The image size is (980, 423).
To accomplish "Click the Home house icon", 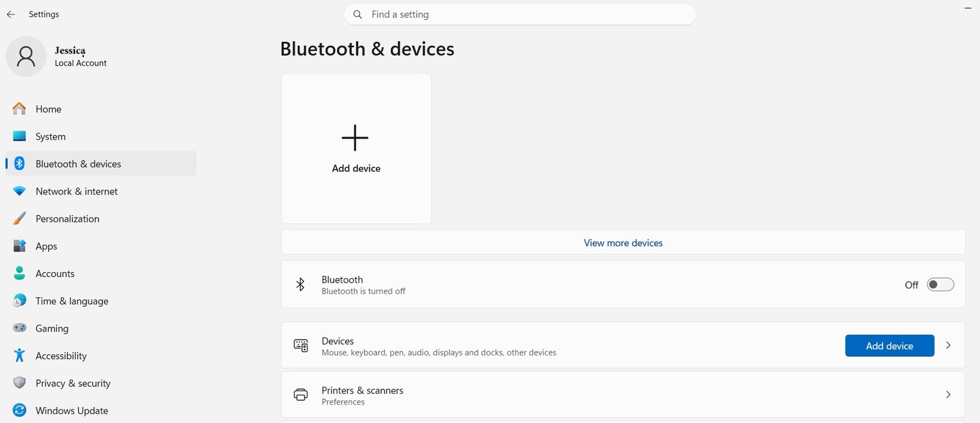I will [20, 109].
